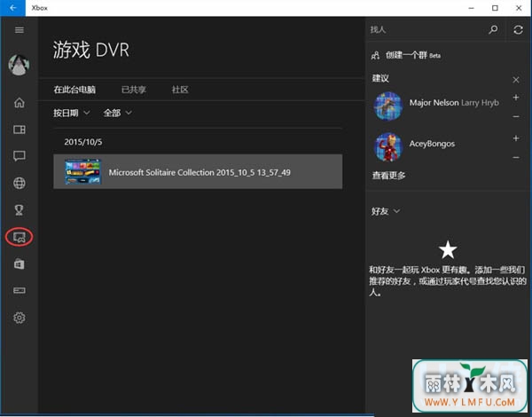Click 查看更多 link
The width and height of the screenshot is (532, 417).
(x=389, y=176)
